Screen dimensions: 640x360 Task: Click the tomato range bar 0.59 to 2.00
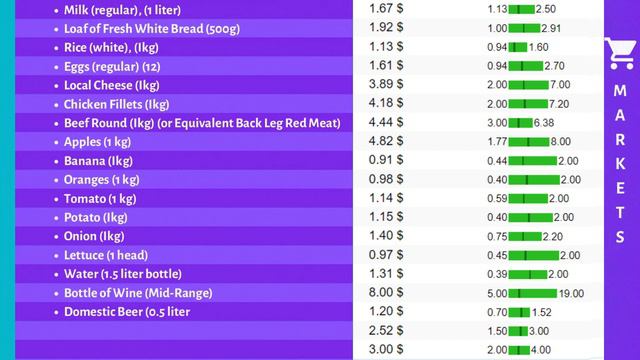coord(528,198)
